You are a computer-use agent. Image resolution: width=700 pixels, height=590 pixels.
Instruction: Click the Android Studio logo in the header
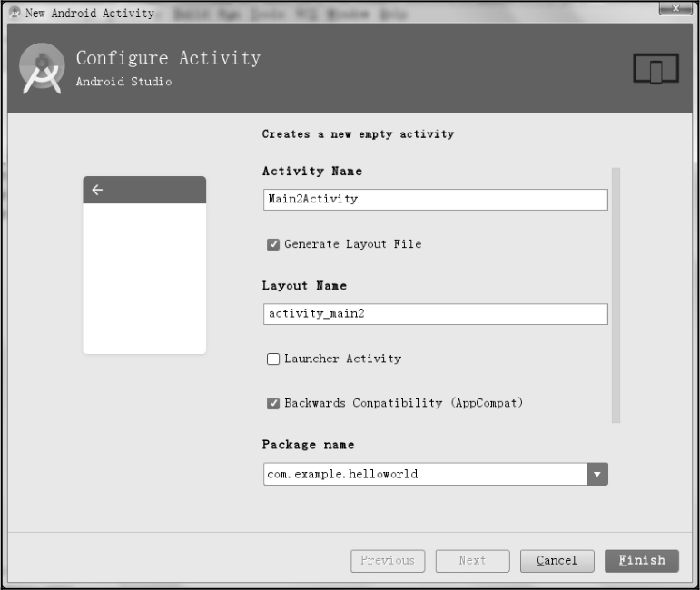(42, 68)
